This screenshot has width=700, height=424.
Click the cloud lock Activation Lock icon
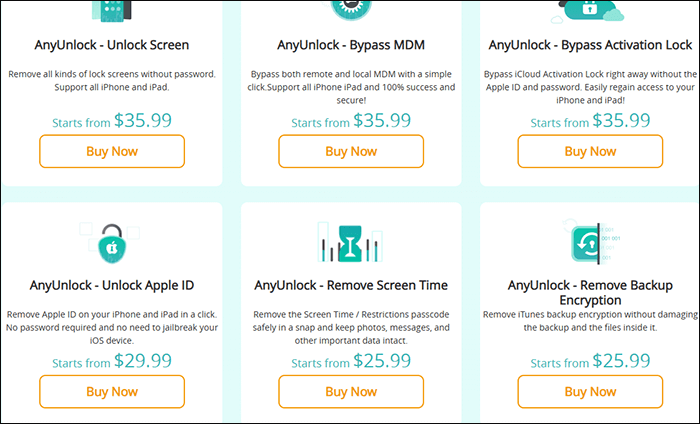588,11
